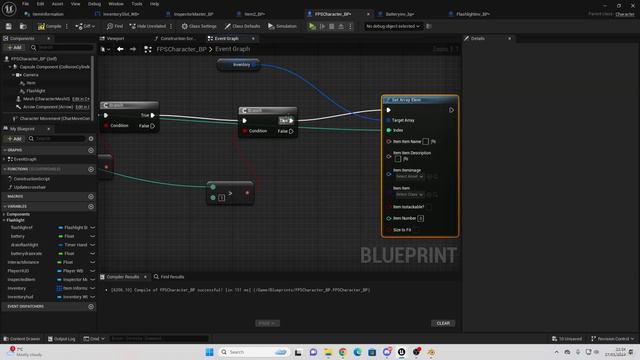Image resolution: width=640 pixels, height=360 pixels.
Task: Open Class Defaults
Action: [x=242, y=26]
